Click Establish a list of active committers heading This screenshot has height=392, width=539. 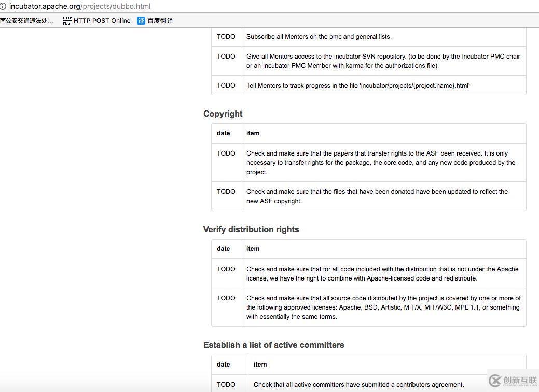(x=273, y=345)
